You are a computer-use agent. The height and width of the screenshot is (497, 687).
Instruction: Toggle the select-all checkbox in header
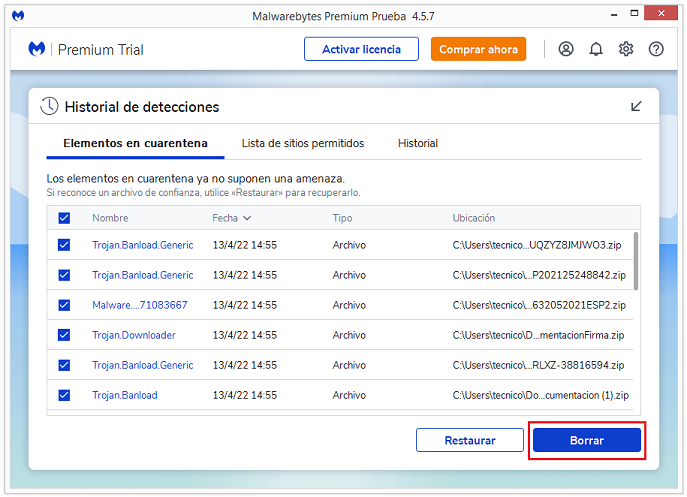64,218
